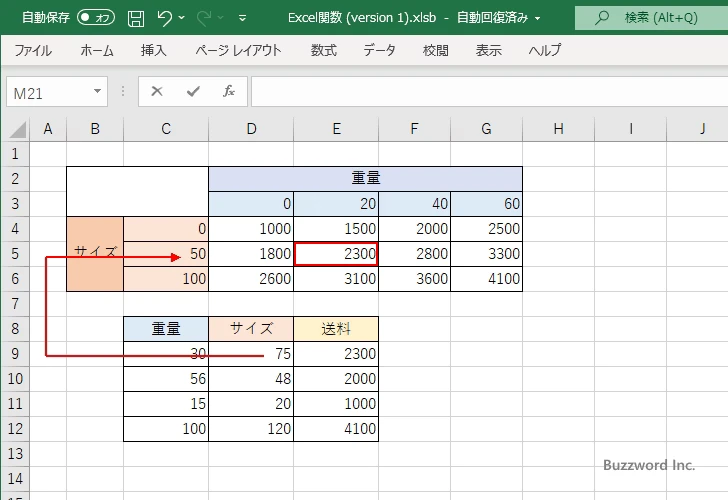This screenshot has height=500, width=728.
Task: Select row 5 header
Action: click(15, 254)
